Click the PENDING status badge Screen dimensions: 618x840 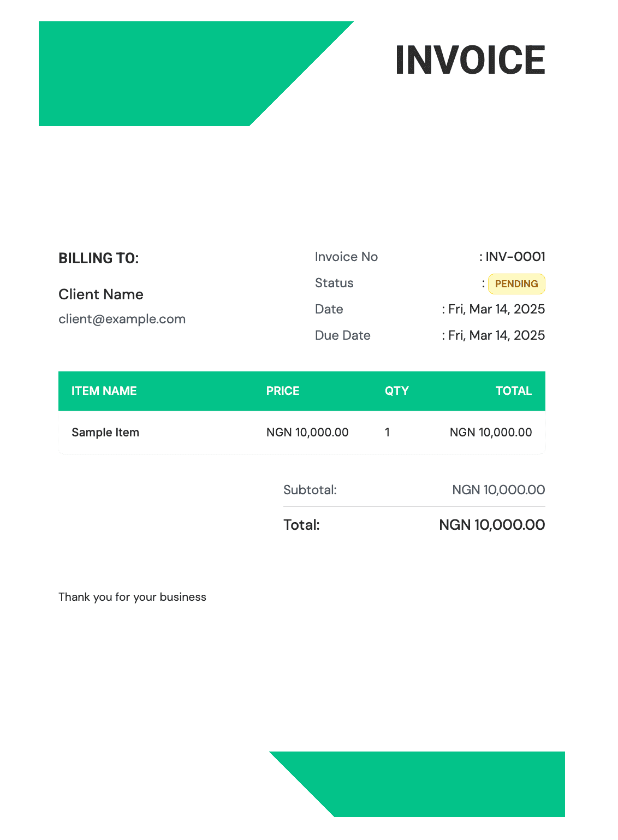[516, 284]
